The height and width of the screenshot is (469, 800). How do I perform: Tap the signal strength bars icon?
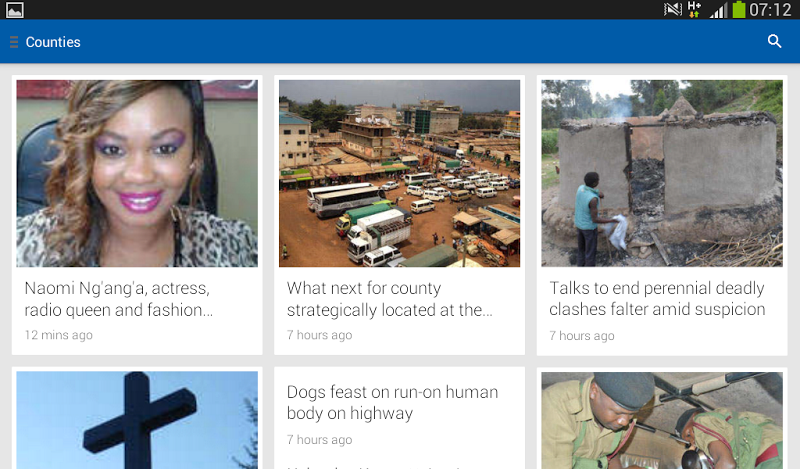tap(718, 10)
